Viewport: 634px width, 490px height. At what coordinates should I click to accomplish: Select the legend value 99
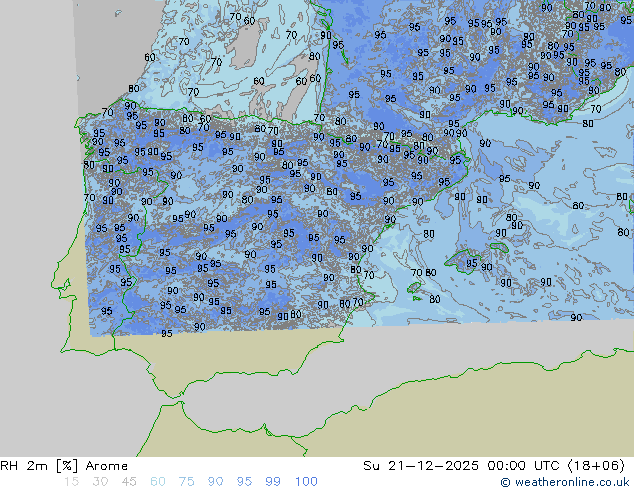click(273, 482)
